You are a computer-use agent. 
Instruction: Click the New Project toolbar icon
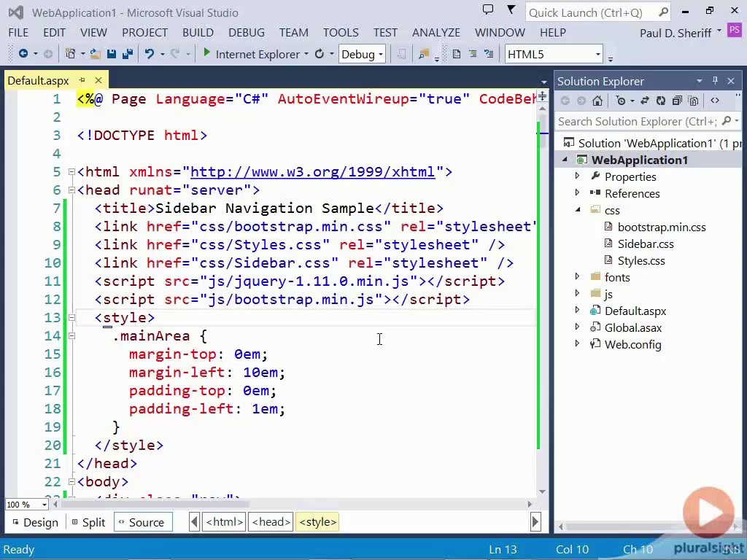(70, 54)
